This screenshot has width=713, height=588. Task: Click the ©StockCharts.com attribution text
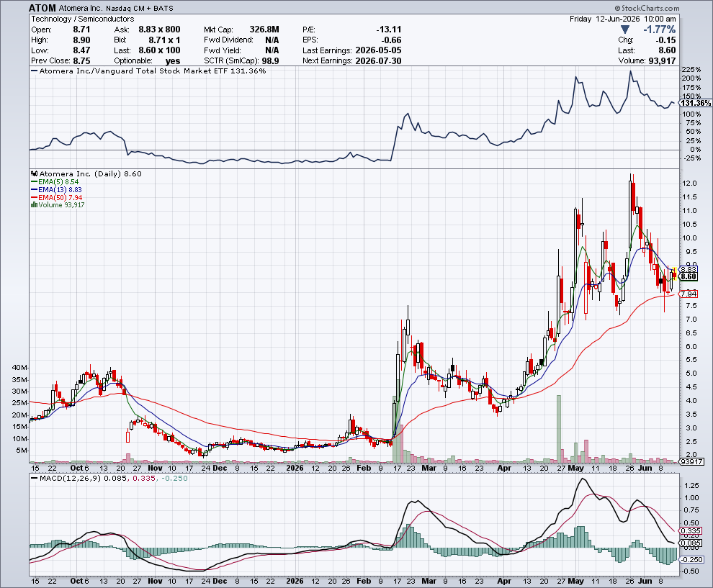(647, 8)
